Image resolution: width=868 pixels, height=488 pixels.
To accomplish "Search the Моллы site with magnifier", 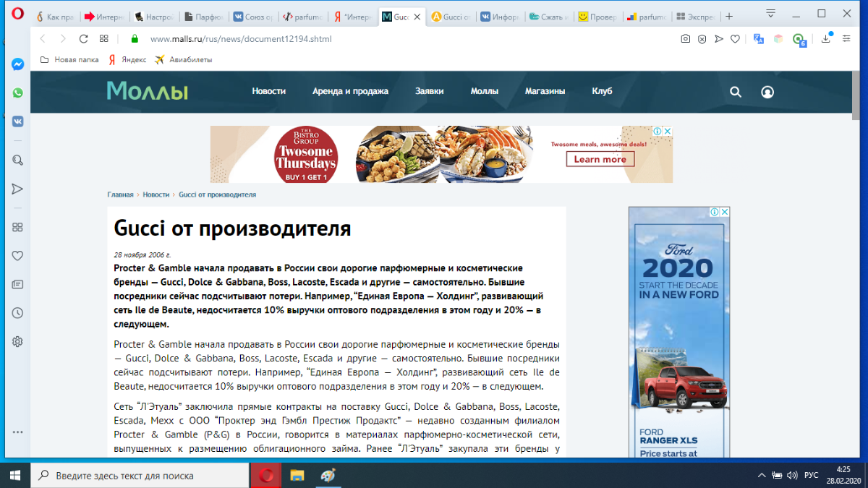I will tap(736, 92).
